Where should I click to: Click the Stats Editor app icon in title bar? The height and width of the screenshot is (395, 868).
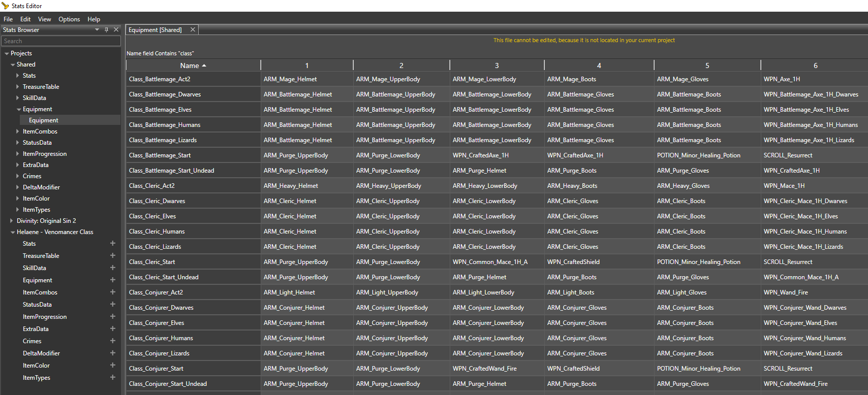point(5,6)
